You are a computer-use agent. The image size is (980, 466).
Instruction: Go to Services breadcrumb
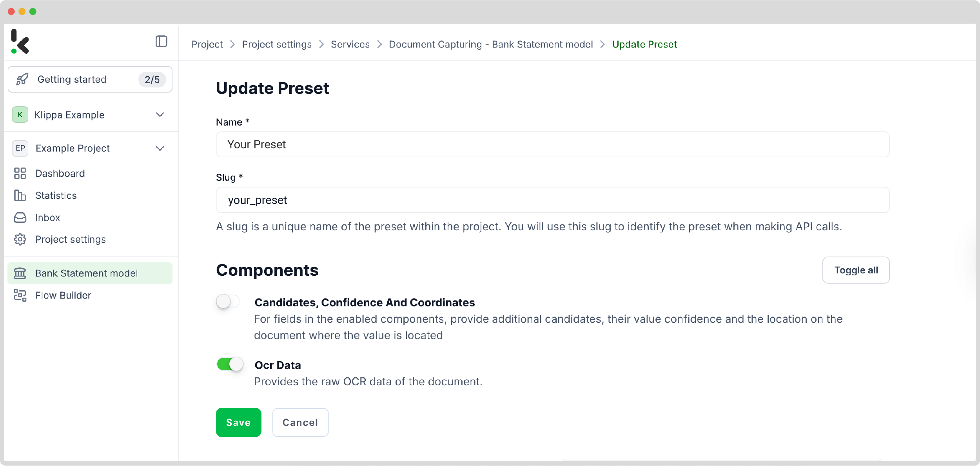tap(350, 44)
